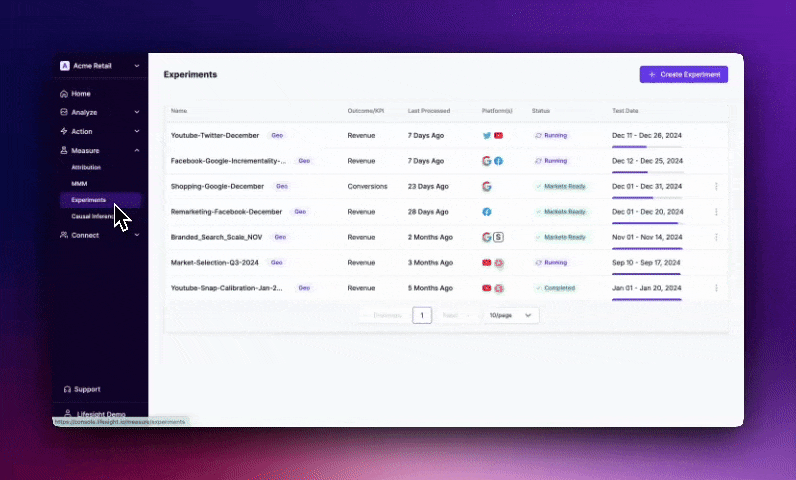796x480 pixels.
Task: Click the Test Date column header
Action: coord(625,111)
